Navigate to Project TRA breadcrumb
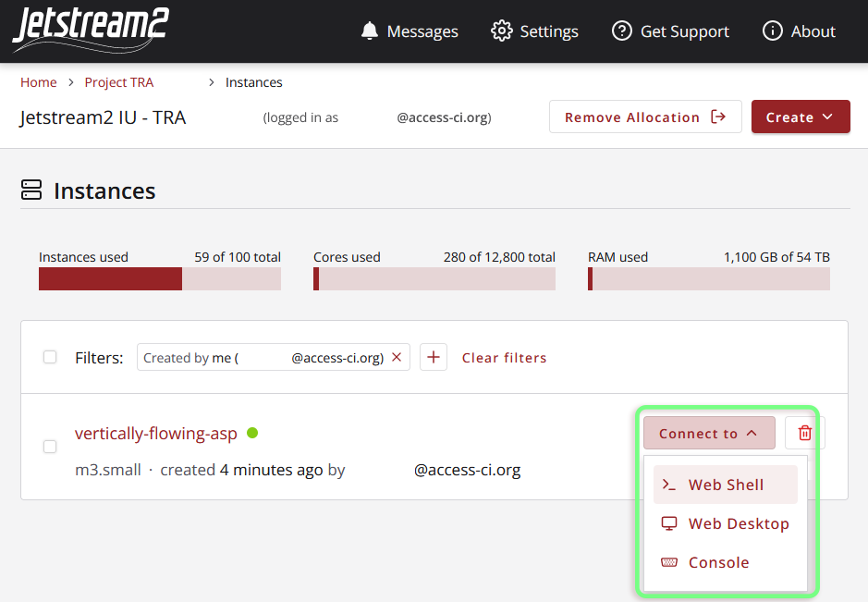The image size is (868, 602). [118, 82]
